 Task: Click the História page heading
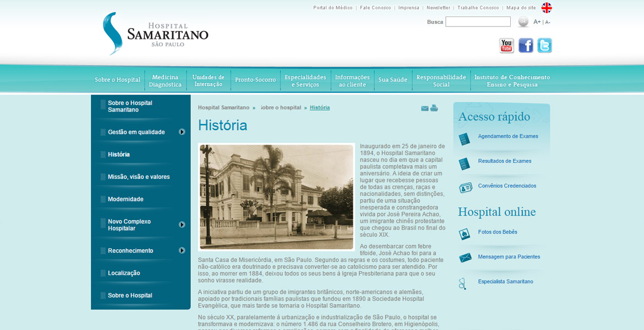point(222,125)
